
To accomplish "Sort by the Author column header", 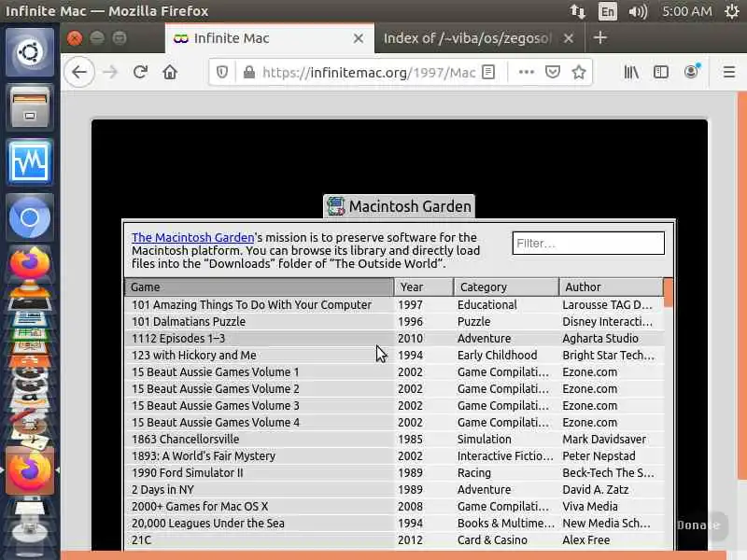I will click(x=612, y=287).
